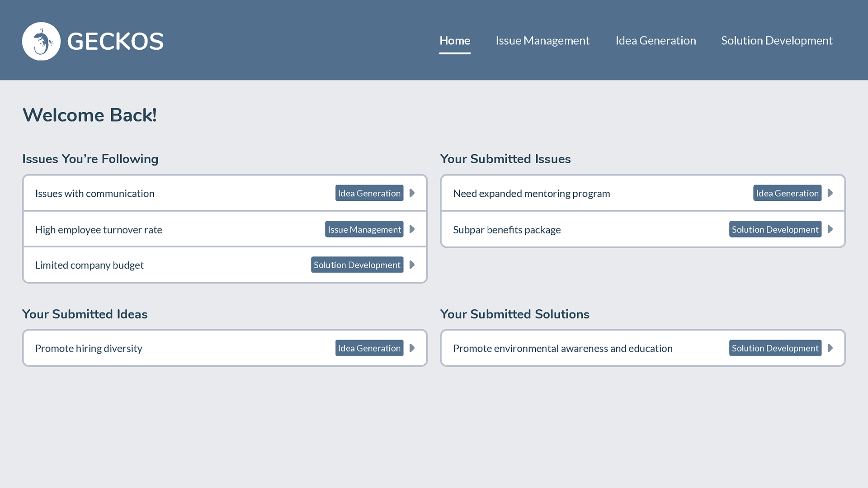
Task: Open Need expanded mentoring program issue
Action: click(532, 194)
